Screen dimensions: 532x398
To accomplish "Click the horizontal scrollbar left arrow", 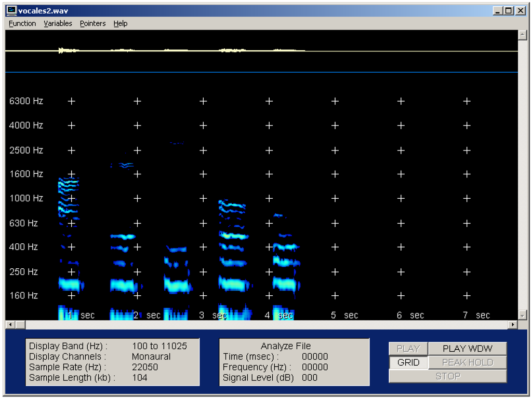I will 10,324.
